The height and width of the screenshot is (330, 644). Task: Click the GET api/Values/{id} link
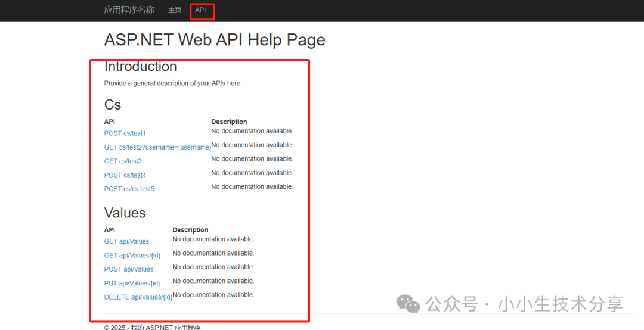(132, 256)
